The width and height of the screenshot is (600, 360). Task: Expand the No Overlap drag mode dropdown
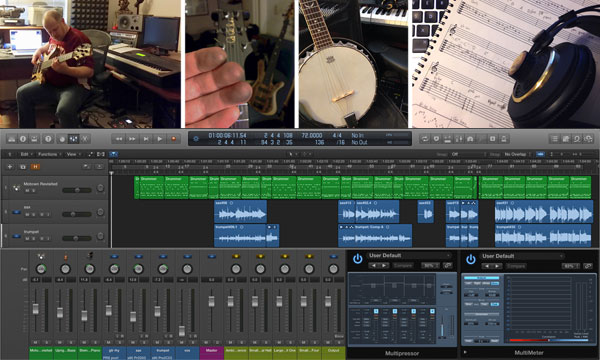(516, 154)
